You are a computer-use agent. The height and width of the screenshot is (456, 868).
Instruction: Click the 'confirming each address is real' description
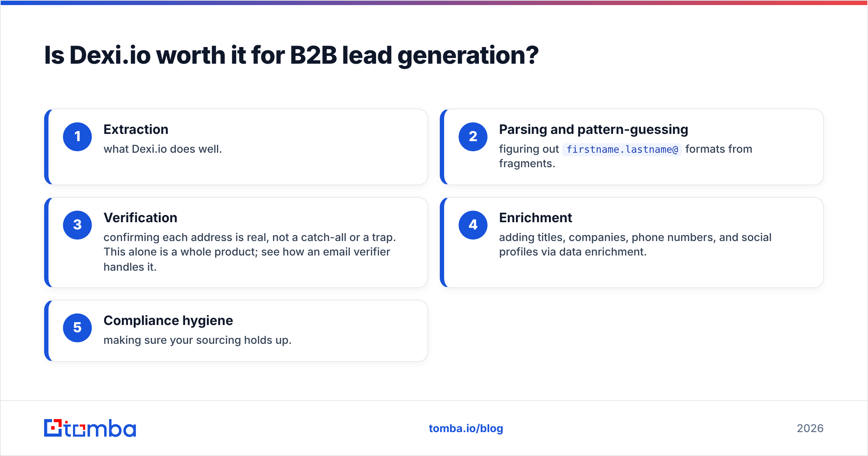pyautogui.click(x=250, y=252)
